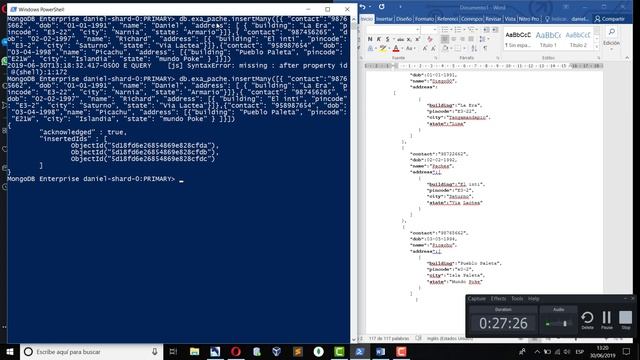Open Task View from taskbar

click(x=173, y=351)
